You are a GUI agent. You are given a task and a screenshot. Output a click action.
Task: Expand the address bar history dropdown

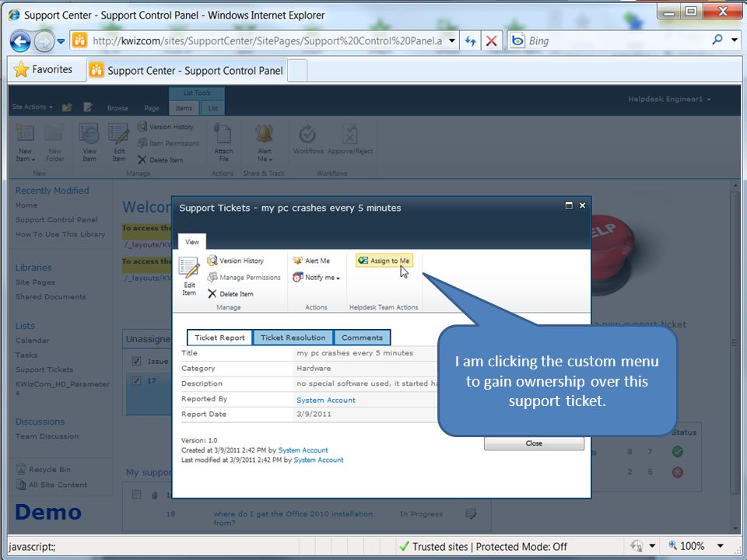tap(451, 41)
